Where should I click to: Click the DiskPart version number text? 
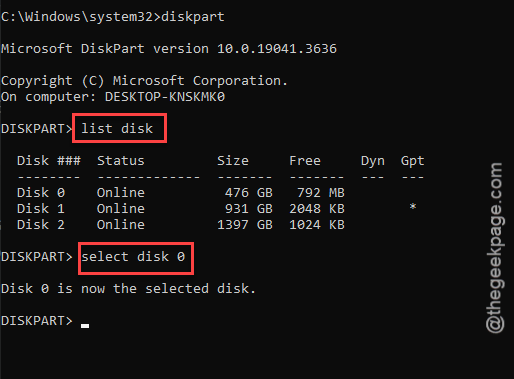pos(277,49)
